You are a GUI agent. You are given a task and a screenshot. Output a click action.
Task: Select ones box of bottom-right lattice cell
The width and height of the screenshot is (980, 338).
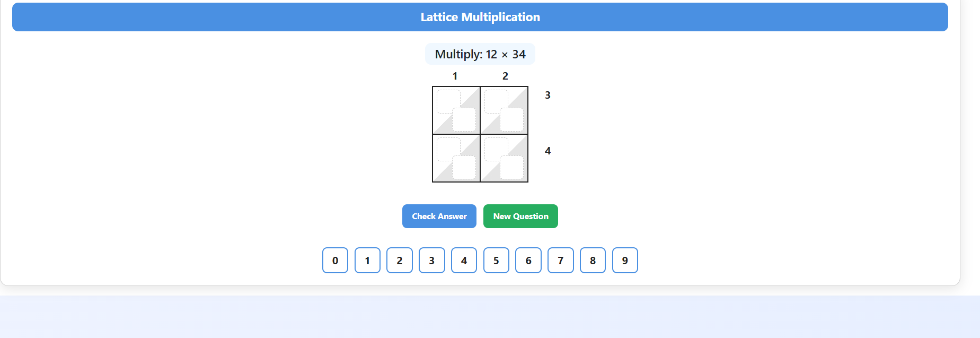pos(511,168)
